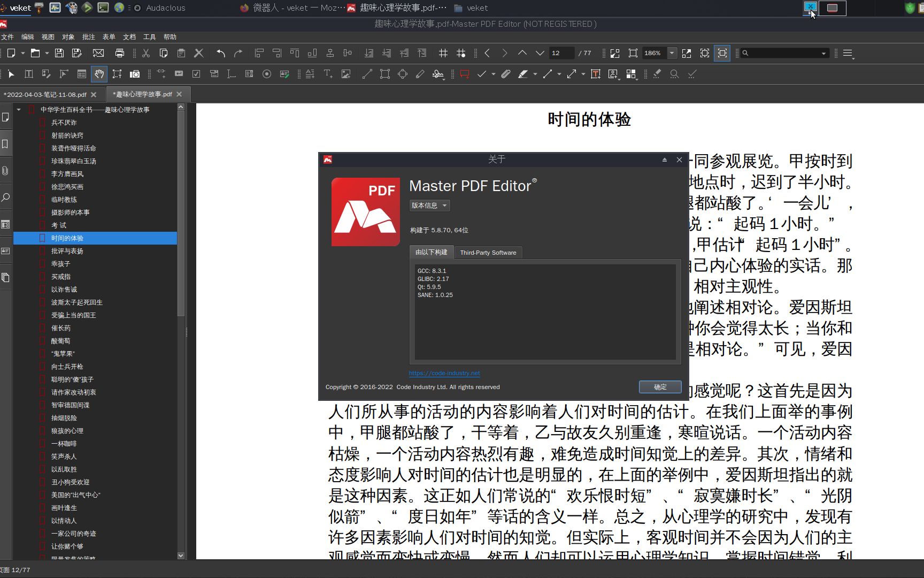Viewport: 924px width, 578px height.
Task: Toggle the grid display icon
Action: point(443,53)
